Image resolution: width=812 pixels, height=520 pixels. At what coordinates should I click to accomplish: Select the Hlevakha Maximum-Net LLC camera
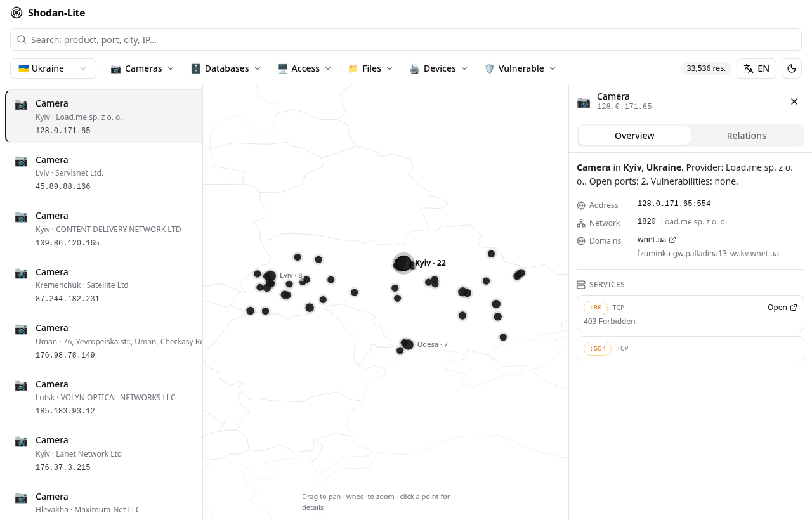tap(104, 502)
